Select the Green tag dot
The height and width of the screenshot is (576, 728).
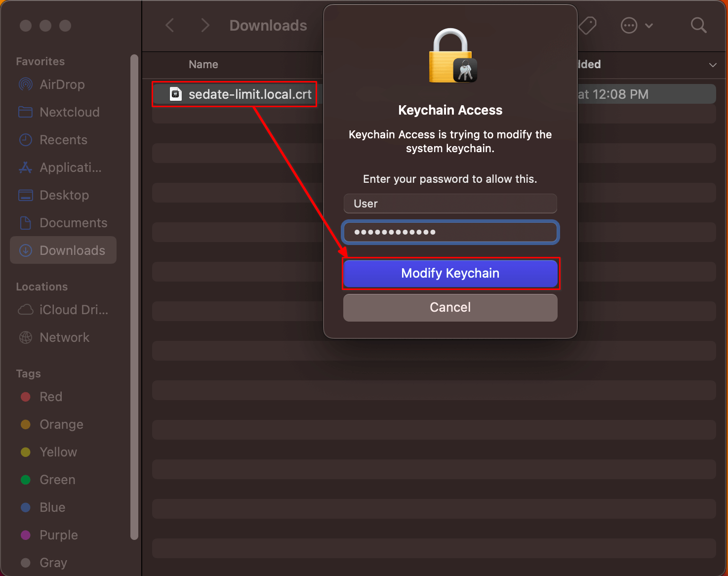click(x=26, y=480)
